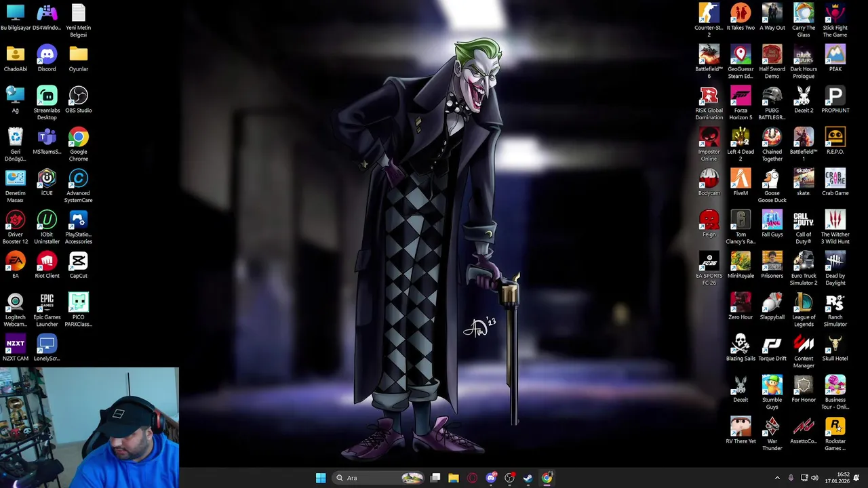Select Left 4 Dead 2 shortcut
This screenshot has width=868, height=488.
pos(741,145)
